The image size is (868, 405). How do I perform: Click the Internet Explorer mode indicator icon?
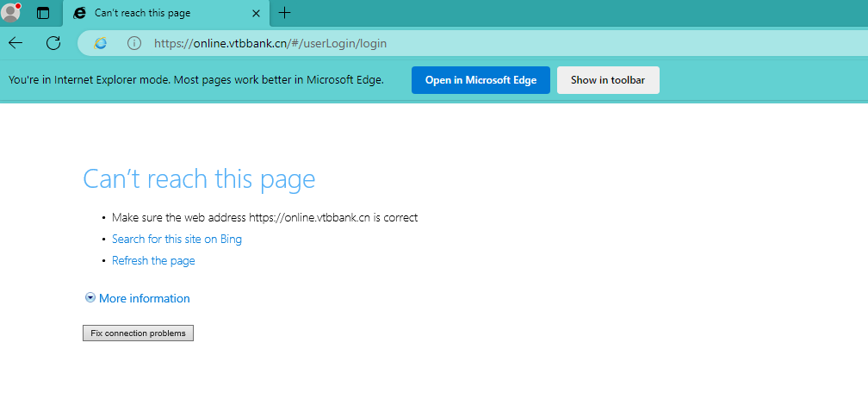click(x=101, y=43)
